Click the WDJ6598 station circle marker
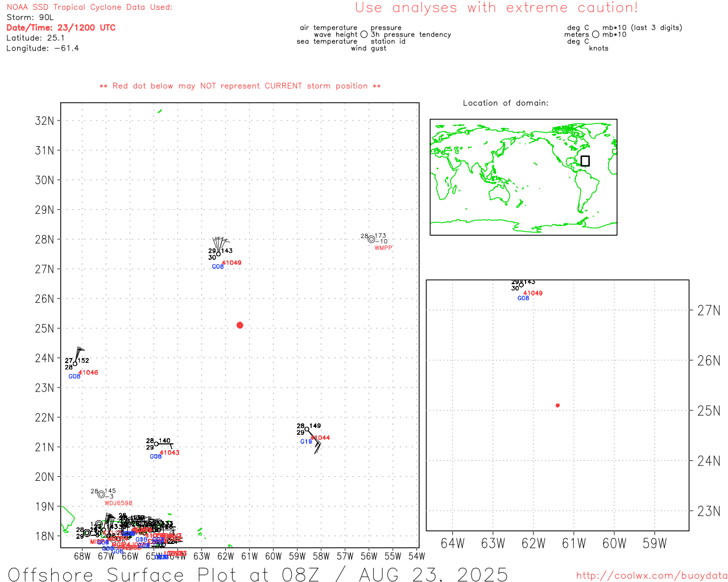This screenshot has width=728, height=582. pos(101,494)
